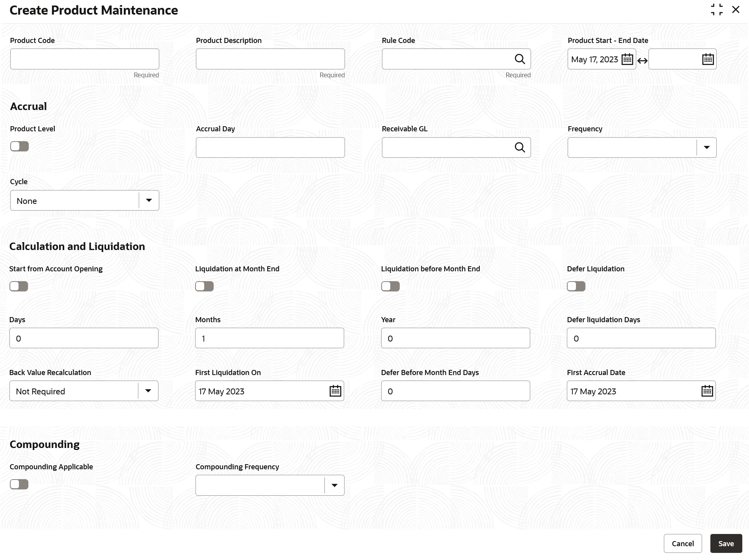Turn on Defer Liquidation switch
The image size is (749, 560).
[x=576, y=286]
